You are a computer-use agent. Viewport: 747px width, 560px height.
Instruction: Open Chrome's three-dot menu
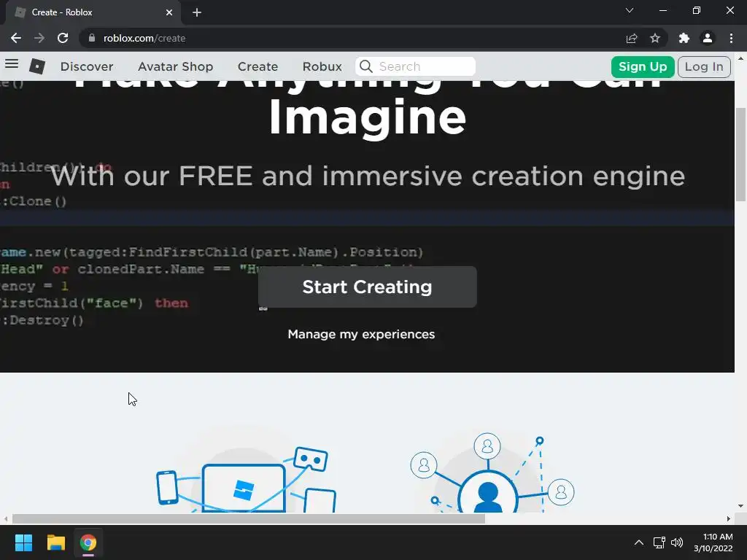point(731,38)
